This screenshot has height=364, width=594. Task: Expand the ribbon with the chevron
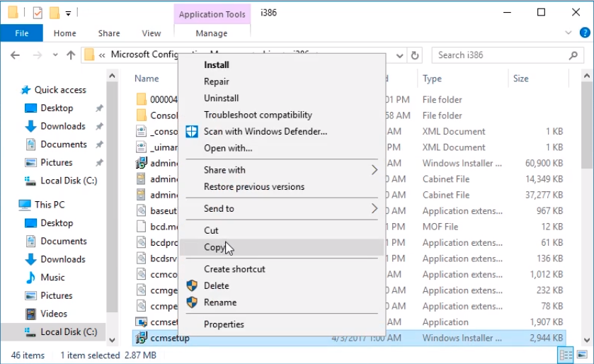click(x=569, y=33)
